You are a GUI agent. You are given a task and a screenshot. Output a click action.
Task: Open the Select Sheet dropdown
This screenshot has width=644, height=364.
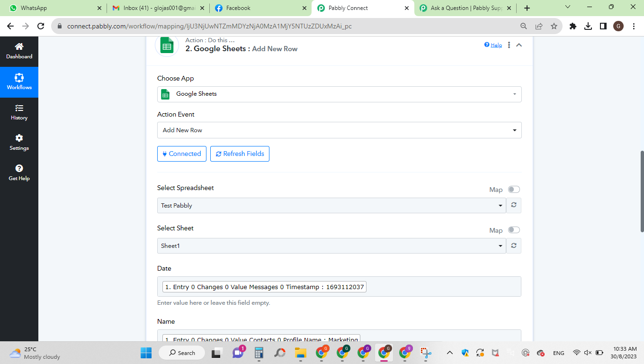331,246
